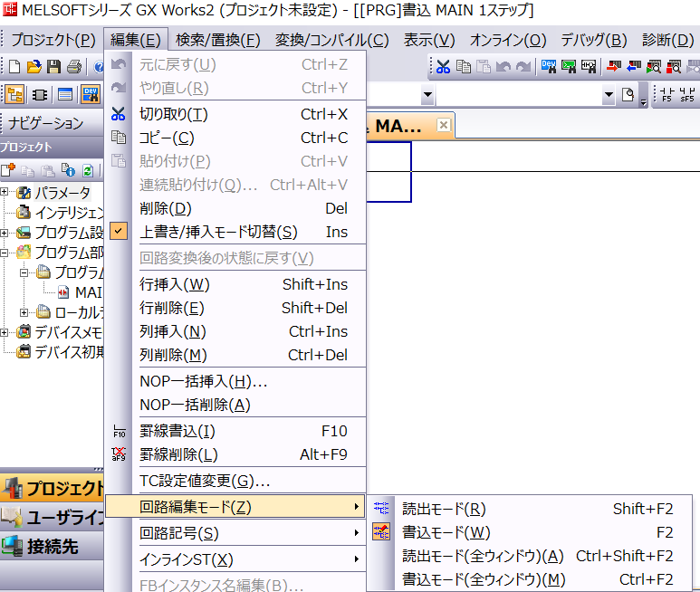700x592 pixels.
Task: Select NOP一括挿入 menu entry
Action: [235, 381]
